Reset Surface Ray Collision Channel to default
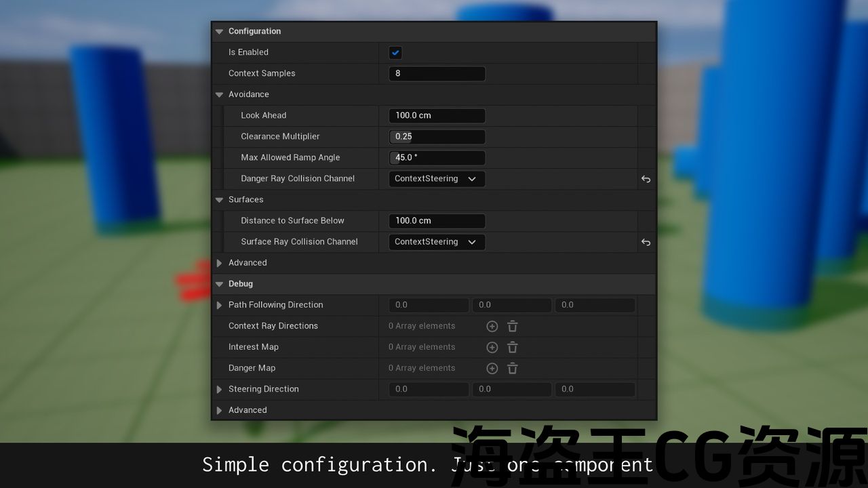 [646, 242]
